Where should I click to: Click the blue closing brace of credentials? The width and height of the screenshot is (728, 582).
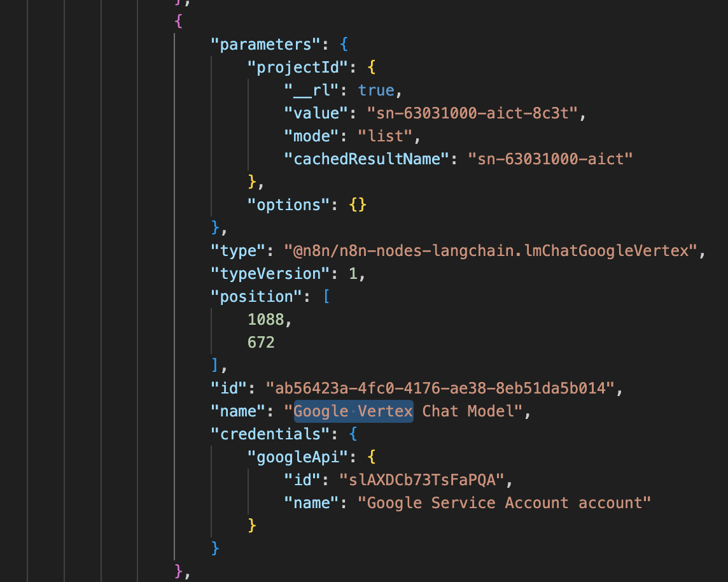[215, 548]
